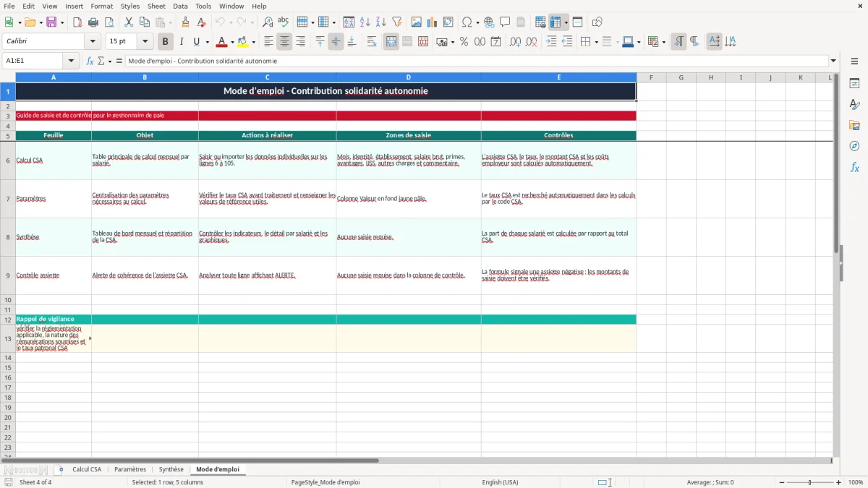Click the Sort icon

tap(349, 22)
